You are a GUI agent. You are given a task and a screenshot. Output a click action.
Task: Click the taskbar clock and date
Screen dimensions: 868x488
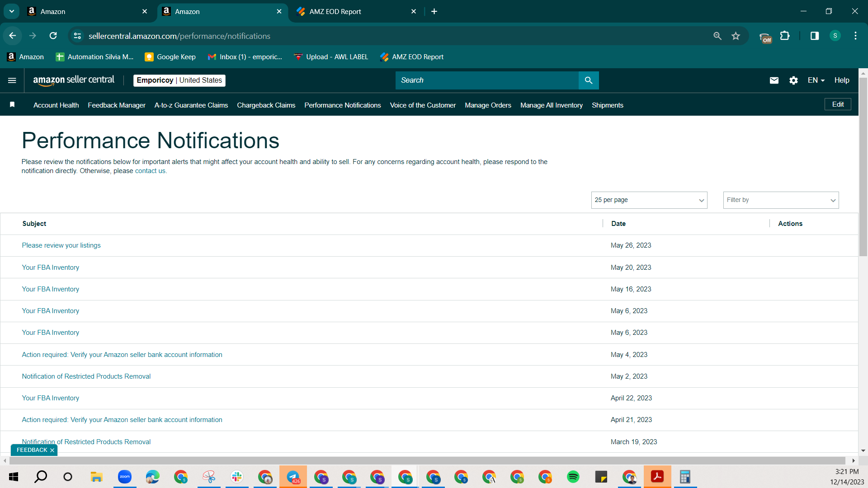pos(847,477)
